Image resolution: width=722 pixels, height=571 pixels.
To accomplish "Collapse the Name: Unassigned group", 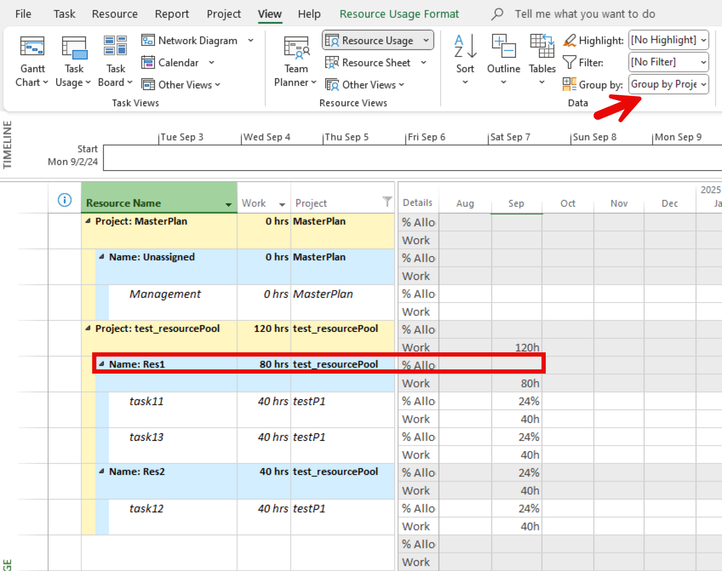I will 101,257.
